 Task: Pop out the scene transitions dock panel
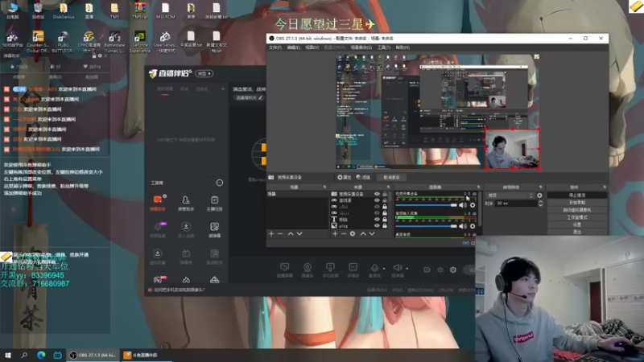(540, 187)
